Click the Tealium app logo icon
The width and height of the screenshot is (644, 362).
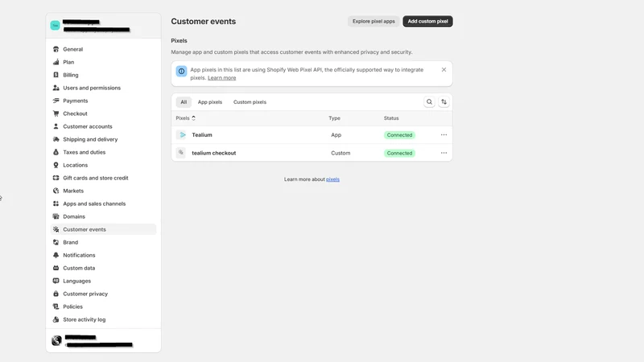coord(181,134)
